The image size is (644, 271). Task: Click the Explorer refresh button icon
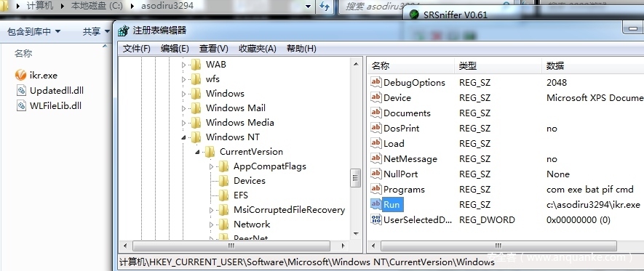325,7
